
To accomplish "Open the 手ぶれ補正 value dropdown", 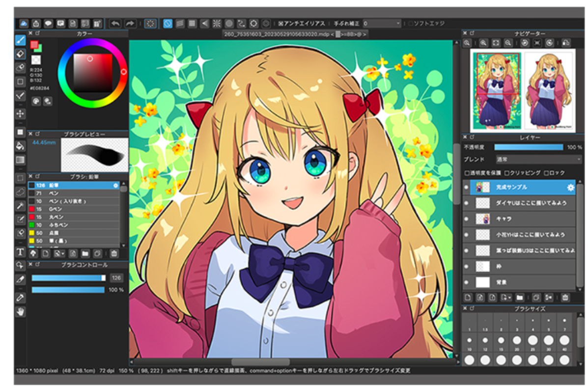I will pos(382,23).
